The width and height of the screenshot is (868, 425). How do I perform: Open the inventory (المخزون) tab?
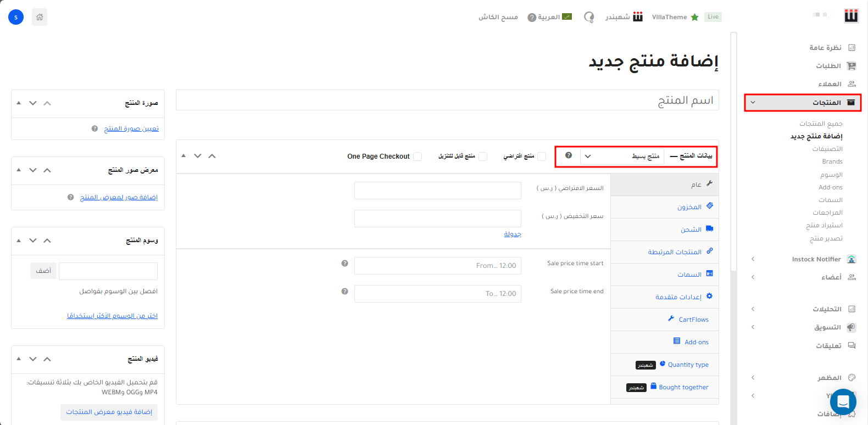tap(689, 207)
